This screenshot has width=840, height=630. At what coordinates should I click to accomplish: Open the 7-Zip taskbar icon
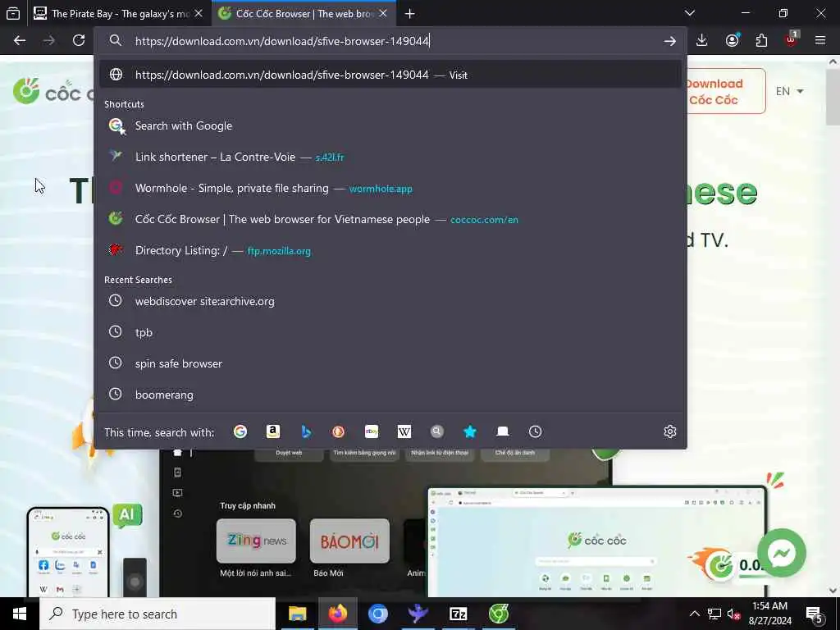[x=458, y=614]
